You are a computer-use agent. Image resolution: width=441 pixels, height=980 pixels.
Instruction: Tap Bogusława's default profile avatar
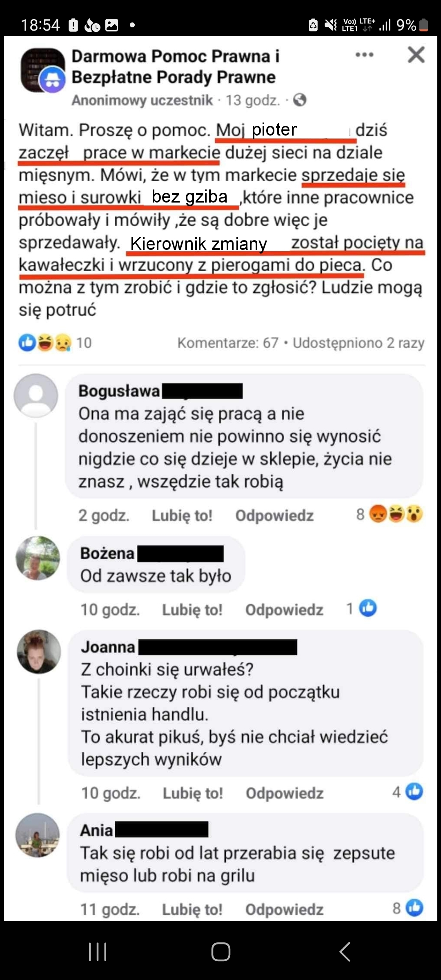pos(36,395)
